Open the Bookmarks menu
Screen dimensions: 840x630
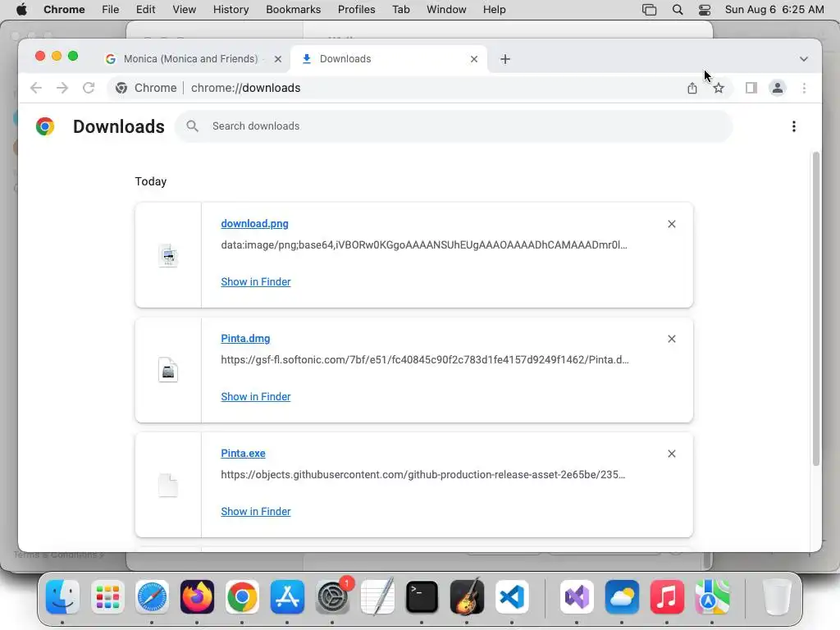293,10
